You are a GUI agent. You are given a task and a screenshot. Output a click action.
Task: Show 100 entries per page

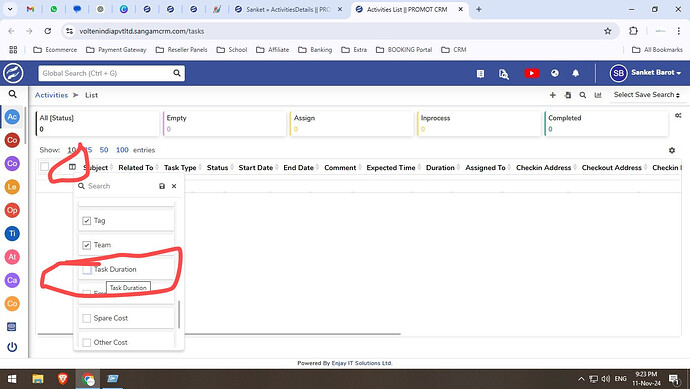[x=122, y=150]
